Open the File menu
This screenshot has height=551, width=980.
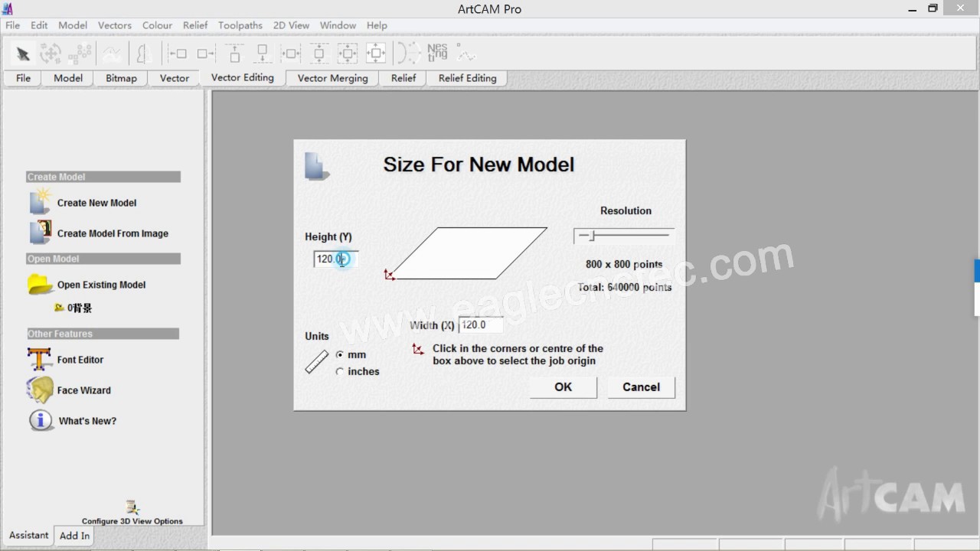pyautogui.click(x=13, y=25)
